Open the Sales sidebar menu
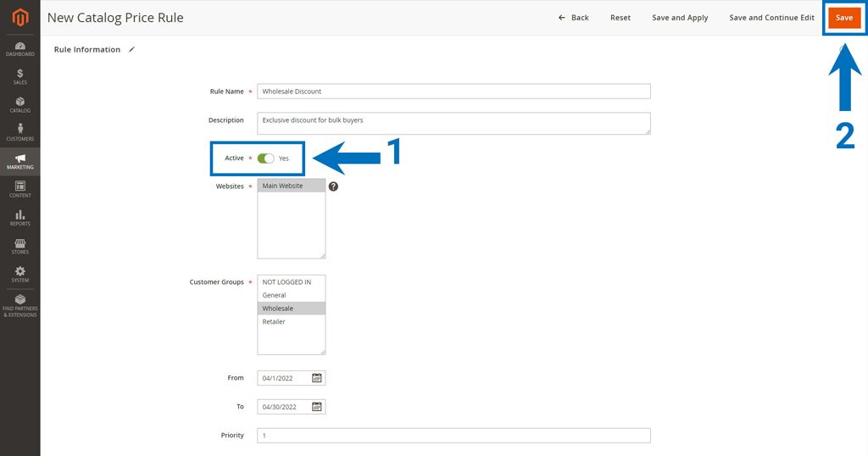This screenshot has width=868, height=456. [20, 77]
